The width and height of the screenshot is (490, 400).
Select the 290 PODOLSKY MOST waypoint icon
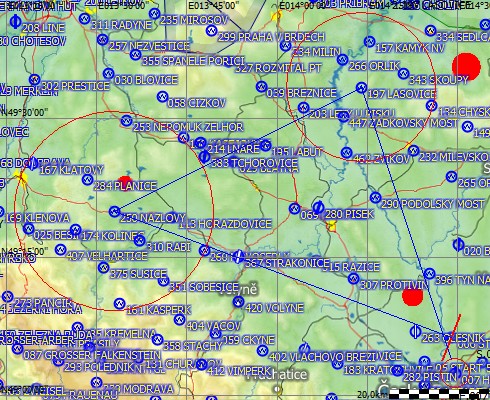(x=376, y=198)
